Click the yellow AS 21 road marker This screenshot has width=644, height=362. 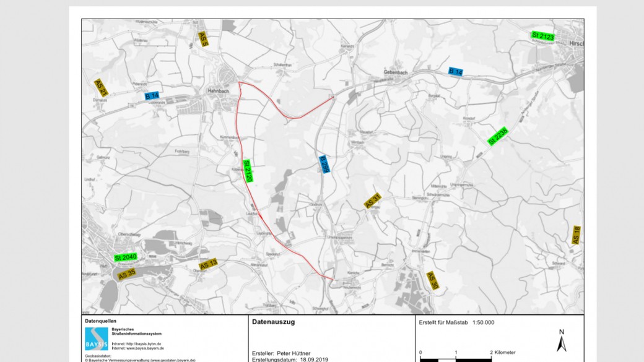[x=101, y=87]
